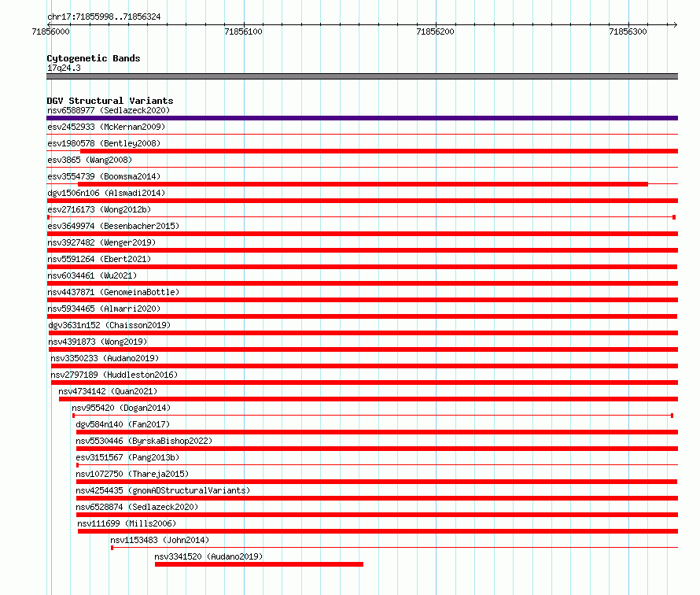Select nsv1153483 (John2014) label
The height and width of the screenshot is (595, 700).
(160, 540)
